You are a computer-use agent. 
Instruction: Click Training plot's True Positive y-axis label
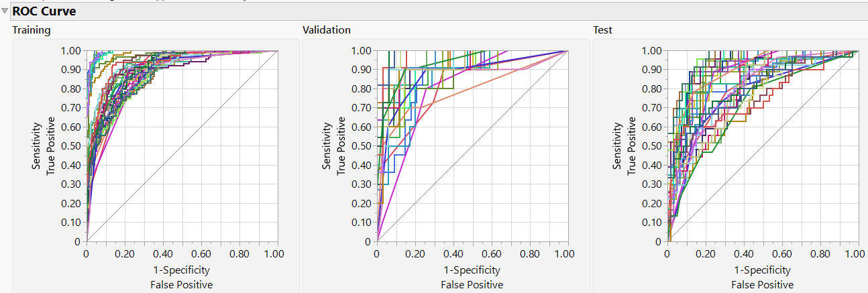(51, 145)
